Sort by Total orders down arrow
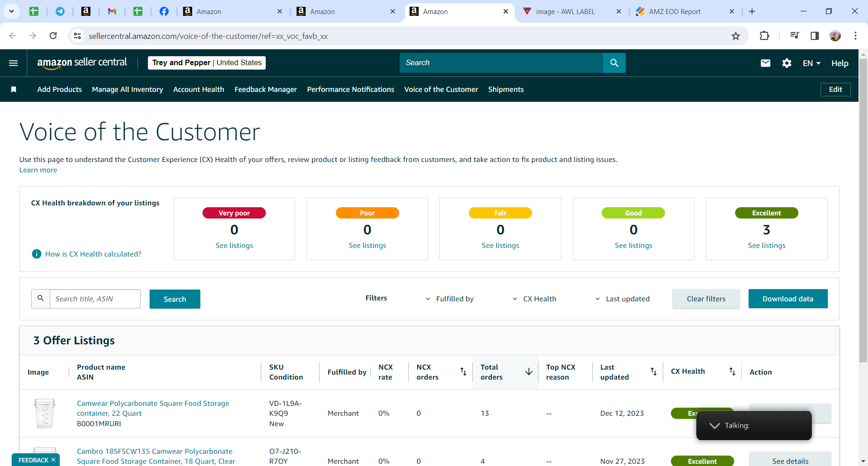Viewport: 868px width, 466px height. tap(528, 372)
